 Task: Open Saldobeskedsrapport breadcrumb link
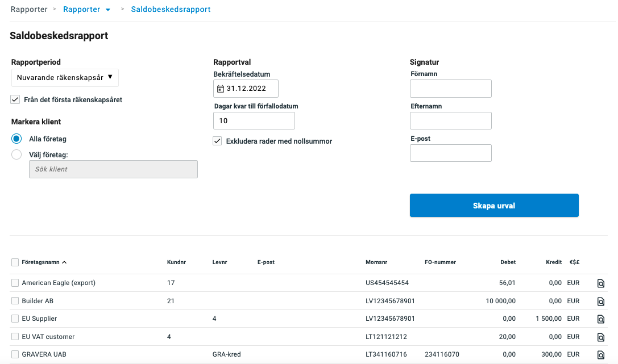(x=171, y=9)
